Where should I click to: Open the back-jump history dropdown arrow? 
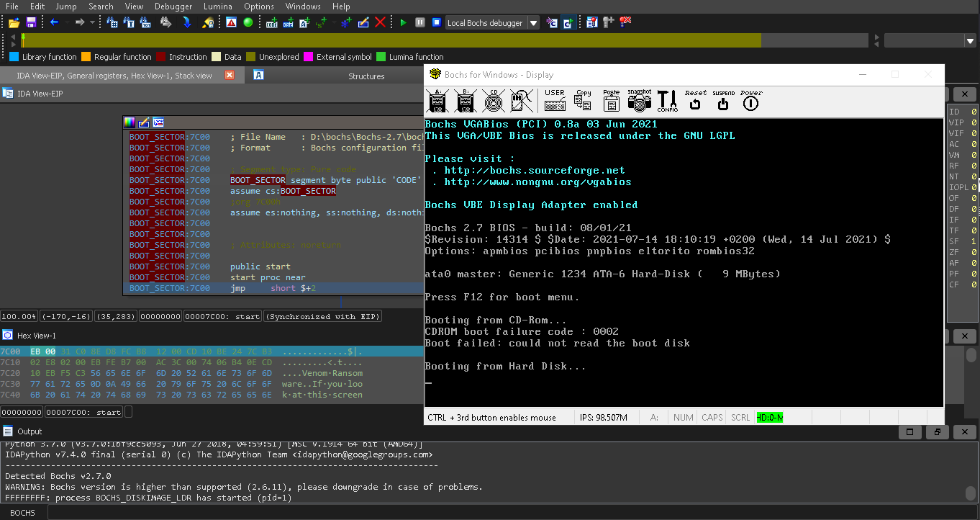pos(67,22)
